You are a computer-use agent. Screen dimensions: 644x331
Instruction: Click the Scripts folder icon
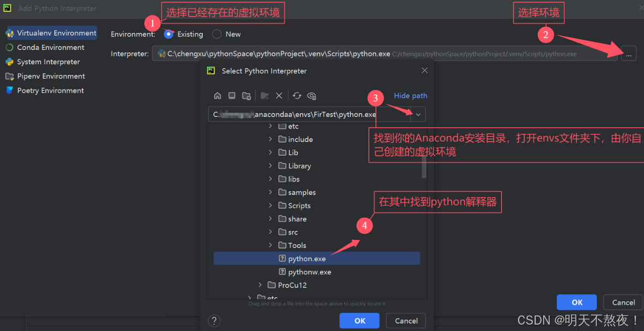283,206
